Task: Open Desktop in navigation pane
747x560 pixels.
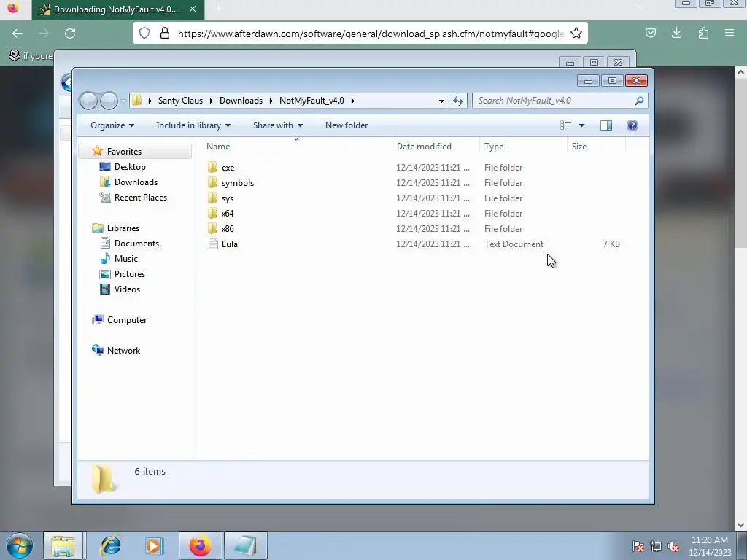Action: (x=130, y=167)
